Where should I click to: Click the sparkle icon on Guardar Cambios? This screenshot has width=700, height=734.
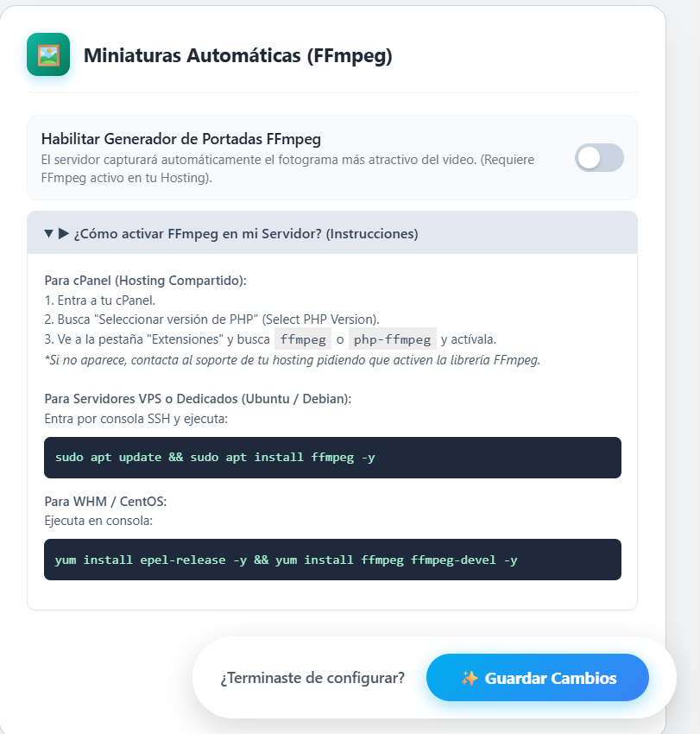(470, 678)
